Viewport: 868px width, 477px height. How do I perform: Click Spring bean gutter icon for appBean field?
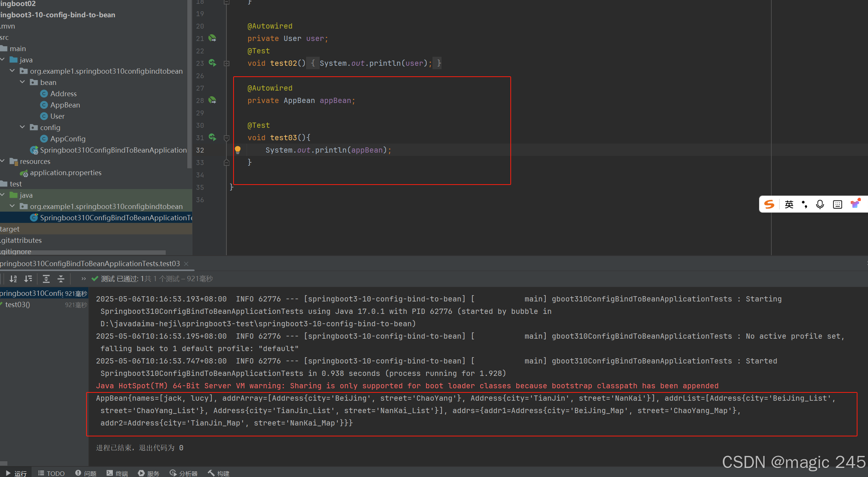212,100
